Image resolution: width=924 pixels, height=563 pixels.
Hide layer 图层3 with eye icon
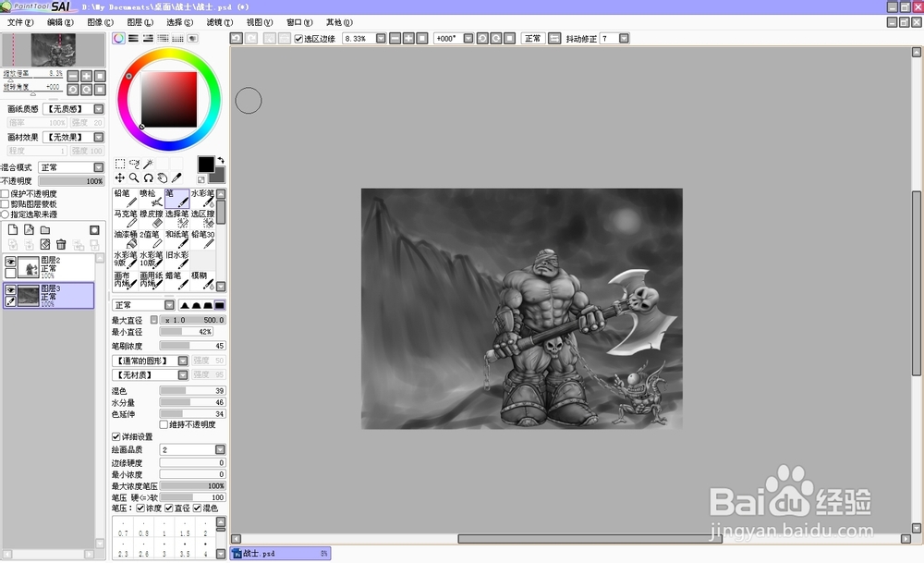click(10, 290)
